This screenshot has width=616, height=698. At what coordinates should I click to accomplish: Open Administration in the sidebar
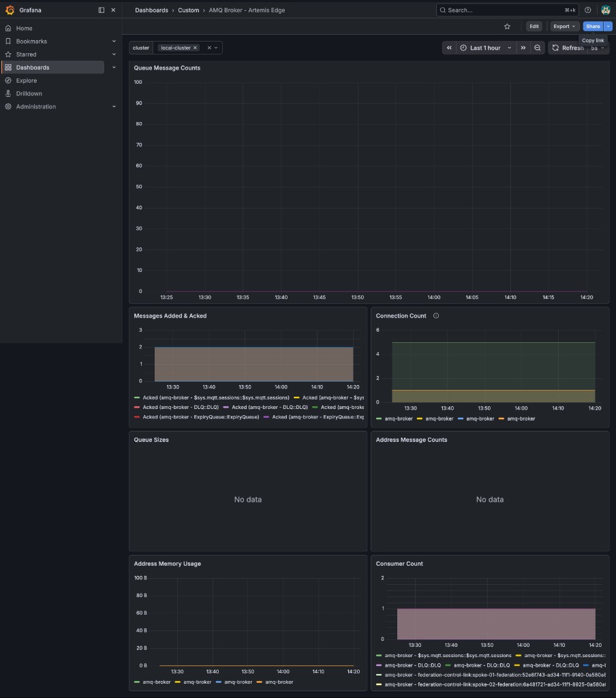click(x=36, y=106)
